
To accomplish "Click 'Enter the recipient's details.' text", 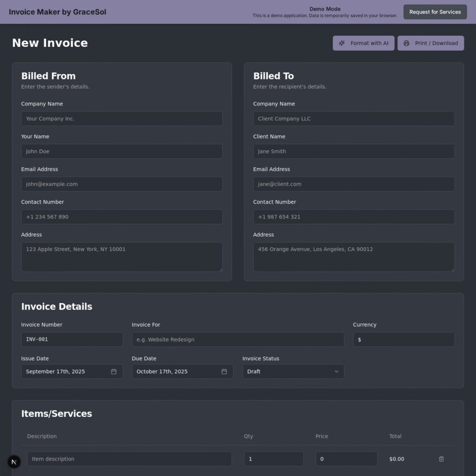I will point(290,87).
